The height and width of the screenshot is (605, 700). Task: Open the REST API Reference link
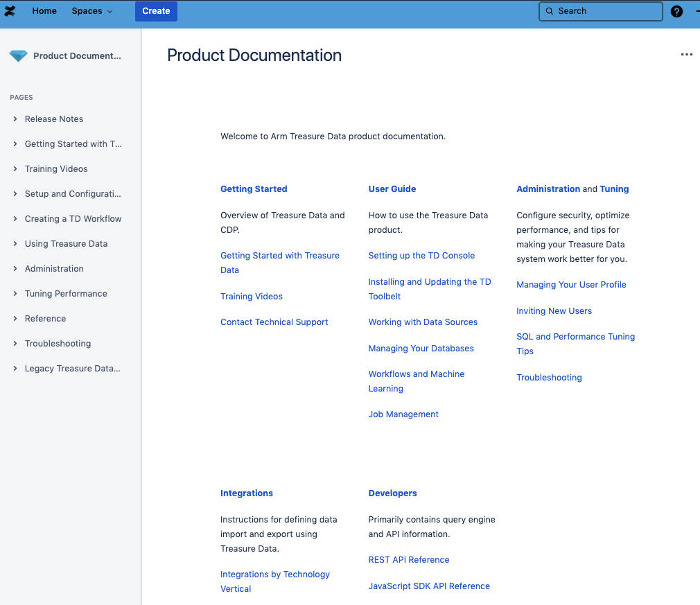click(409, 559)
